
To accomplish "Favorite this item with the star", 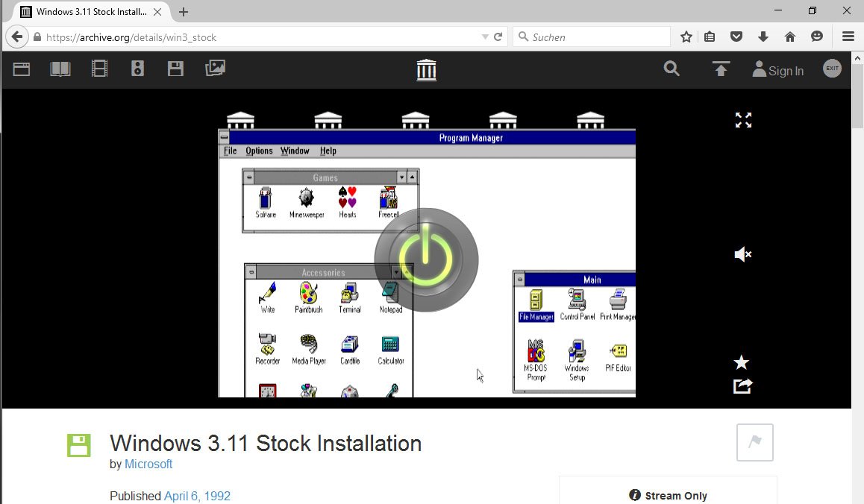I will 741,362.
